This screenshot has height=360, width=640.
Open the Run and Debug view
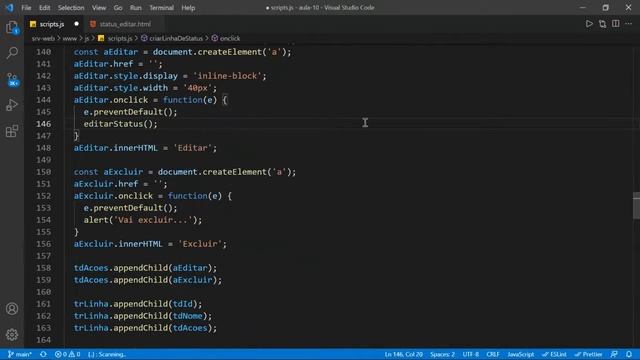[x=12, y=105]
